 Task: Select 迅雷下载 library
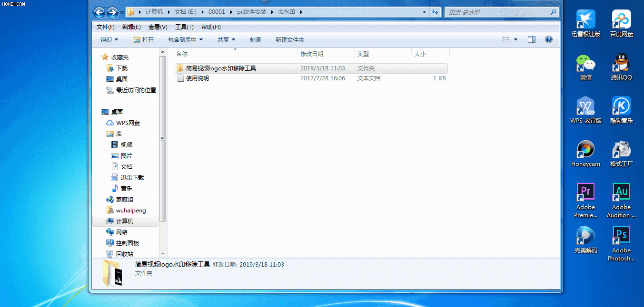tap(127, 177)
